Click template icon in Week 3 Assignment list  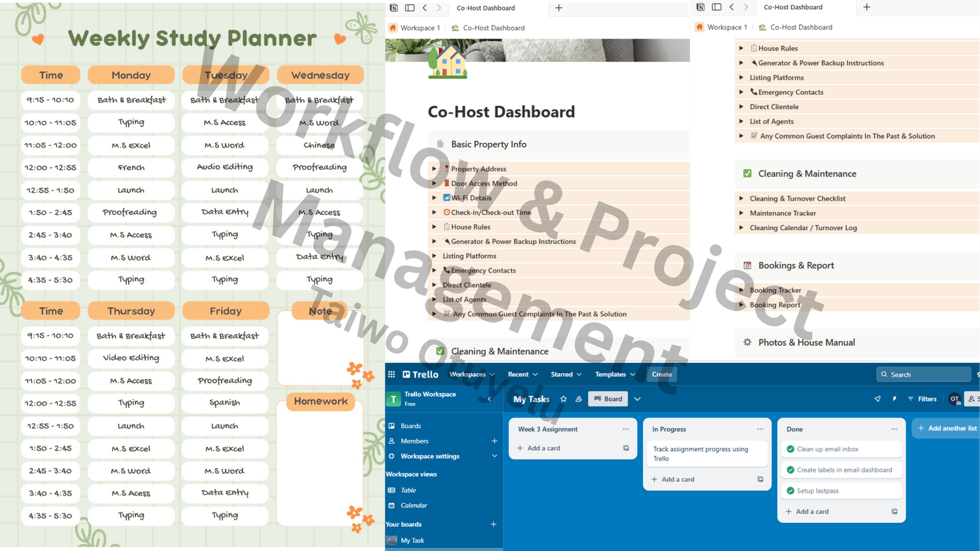(626, 448)
